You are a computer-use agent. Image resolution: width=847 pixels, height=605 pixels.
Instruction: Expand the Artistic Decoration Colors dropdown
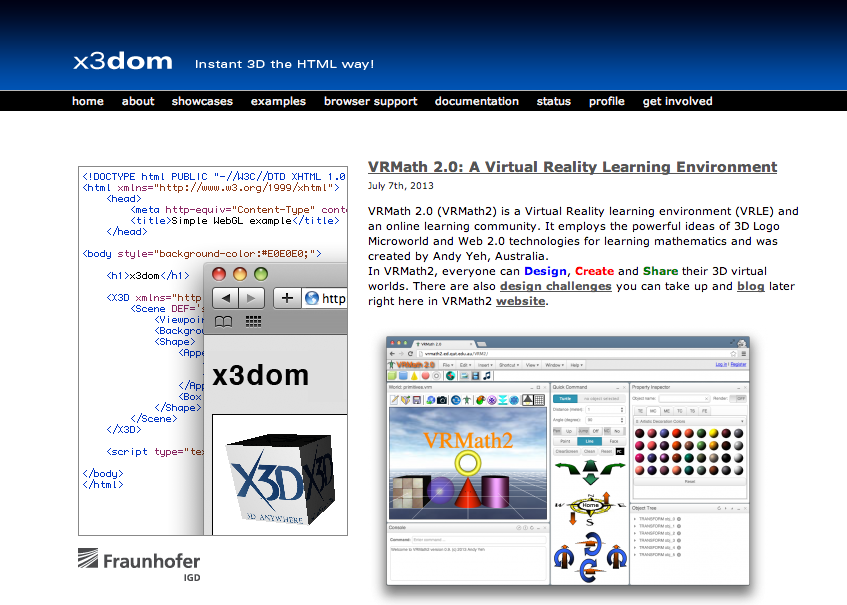coord(689,422)
